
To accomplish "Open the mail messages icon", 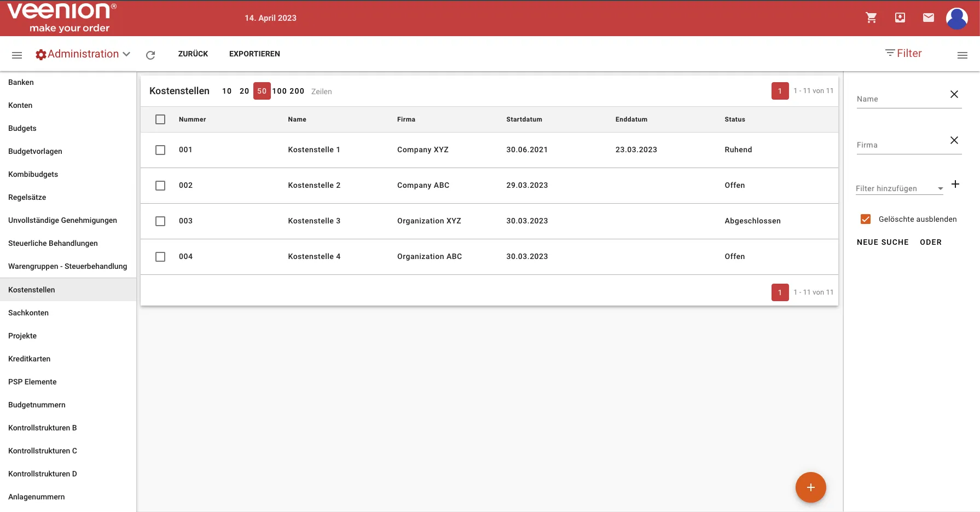I will tap(928, 18).
